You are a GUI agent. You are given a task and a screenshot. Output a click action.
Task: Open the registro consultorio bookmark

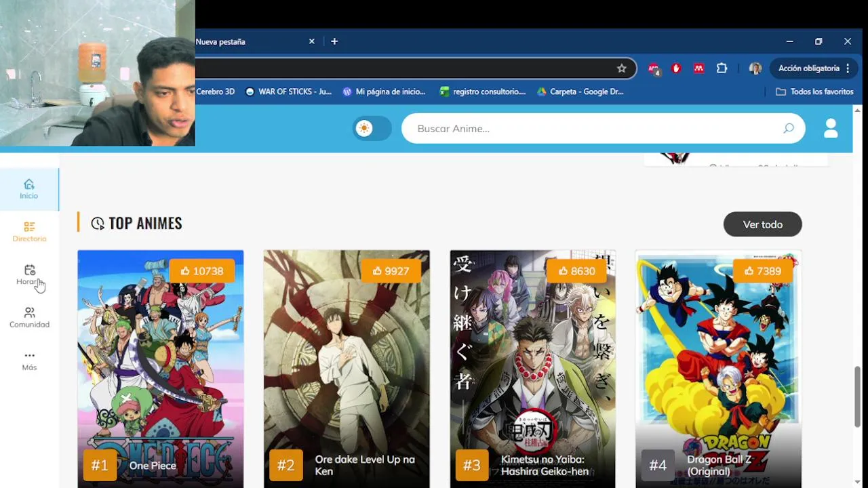click(x=483, y=91)
